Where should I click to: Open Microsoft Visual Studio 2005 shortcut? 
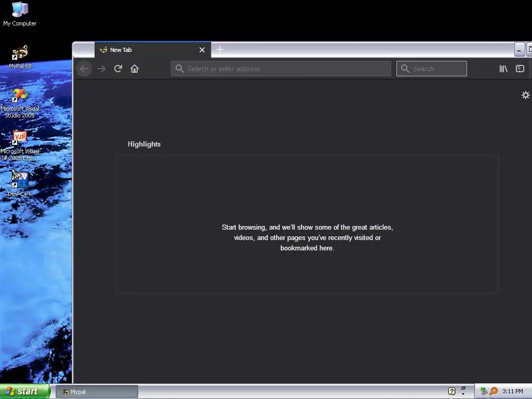tap(20, 103)
